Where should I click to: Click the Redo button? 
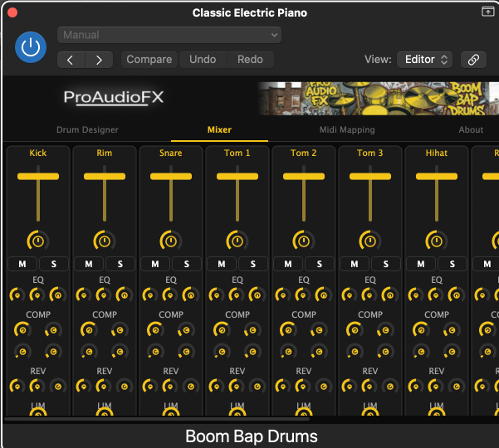[x=250, y=60]
